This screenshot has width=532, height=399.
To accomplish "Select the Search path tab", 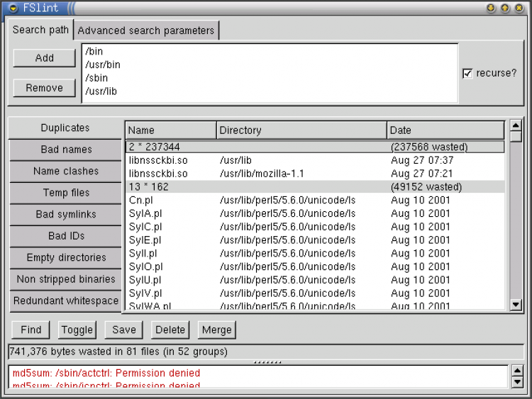I will pos(40,30).
